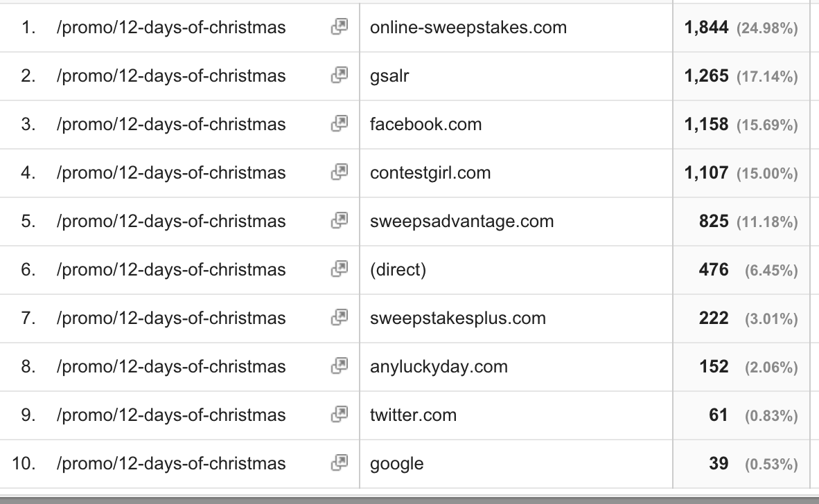Open external link icon in row 1
Screen dimensions: 819x504
pos(339,27)
